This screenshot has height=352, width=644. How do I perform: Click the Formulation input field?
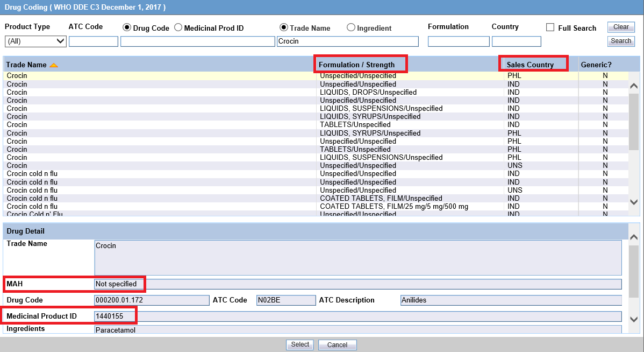click(459, 41)
